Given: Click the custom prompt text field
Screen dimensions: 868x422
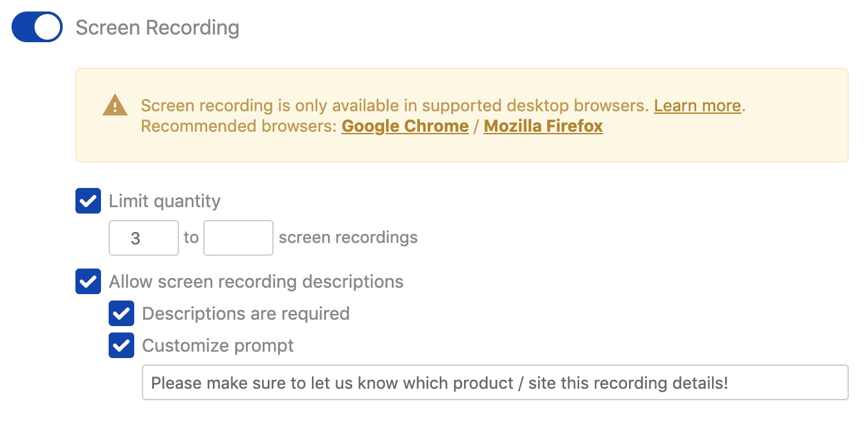Looking at the screenshot, I should point(447,382).
